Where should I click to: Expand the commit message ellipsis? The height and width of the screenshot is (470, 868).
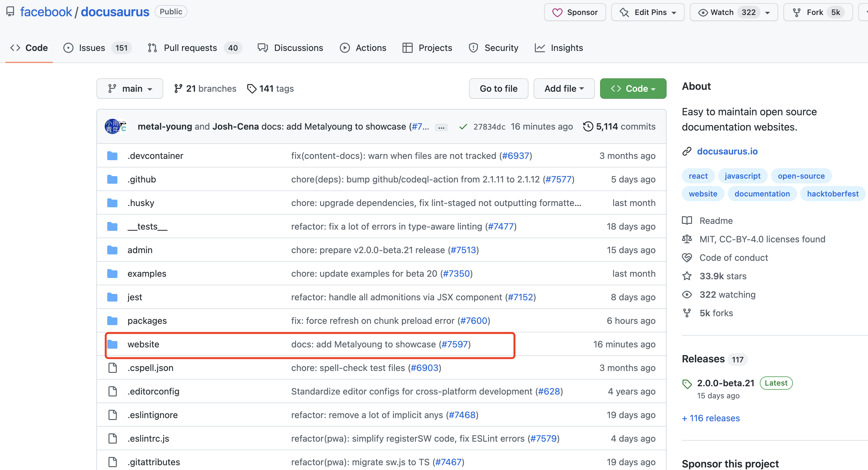tap(441, 127)
